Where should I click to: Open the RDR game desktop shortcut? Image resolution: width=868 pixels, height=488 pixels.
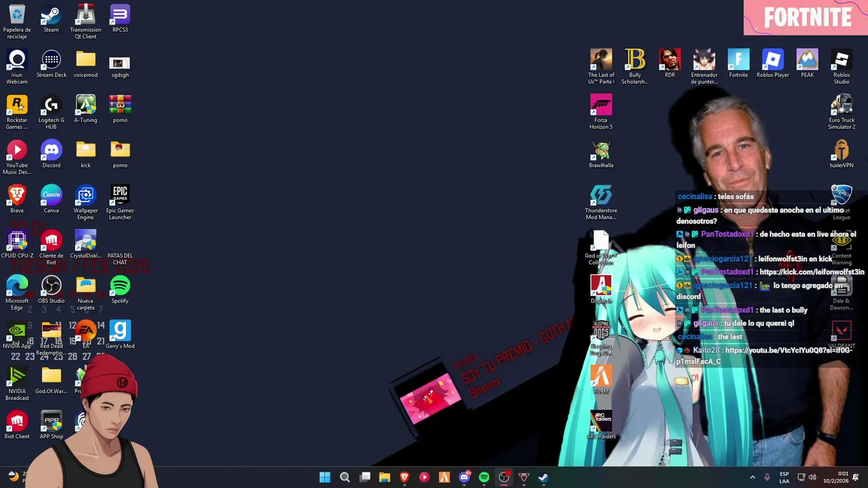tap(670, 64)
